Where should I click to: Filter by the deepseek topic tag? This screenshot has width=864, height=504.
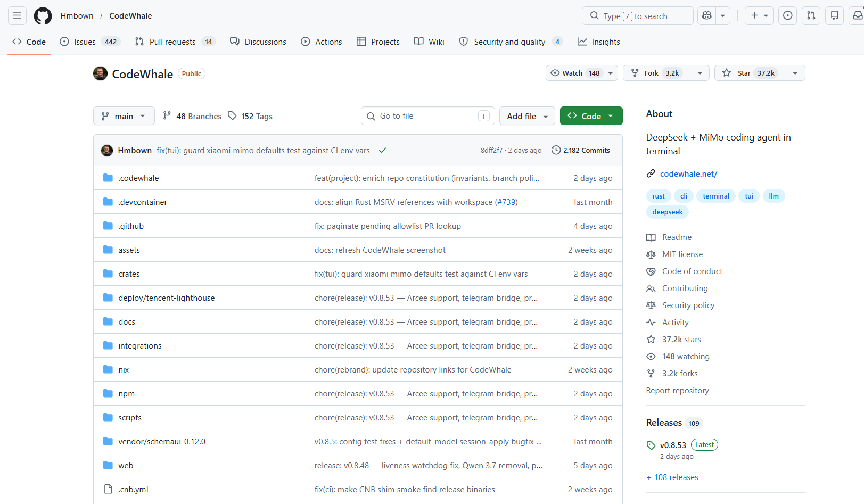[668, 212]
